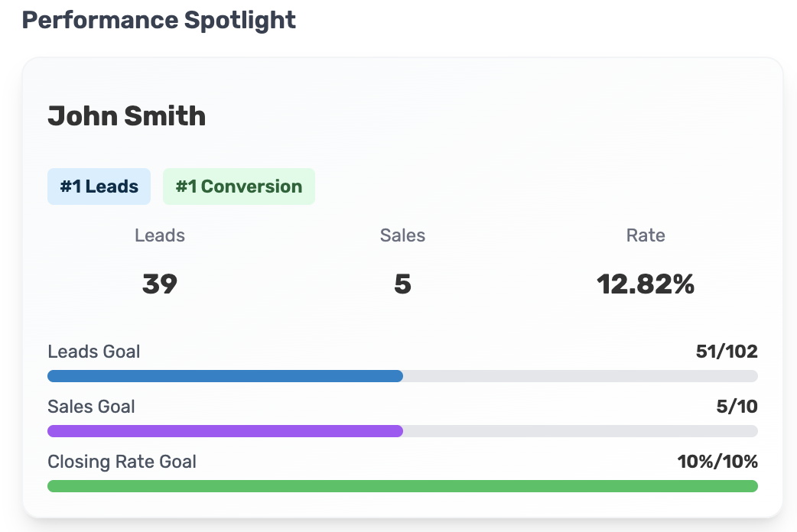Select the Sales count value 5

click(x=402, y=284)
